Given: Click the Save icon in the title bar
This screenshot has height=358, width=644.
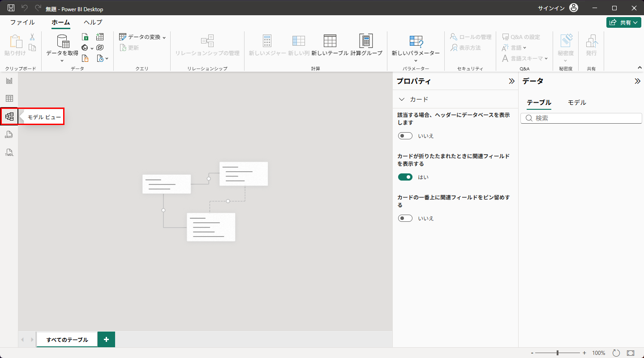Looking at the screenshot, I should pos(11,8).
